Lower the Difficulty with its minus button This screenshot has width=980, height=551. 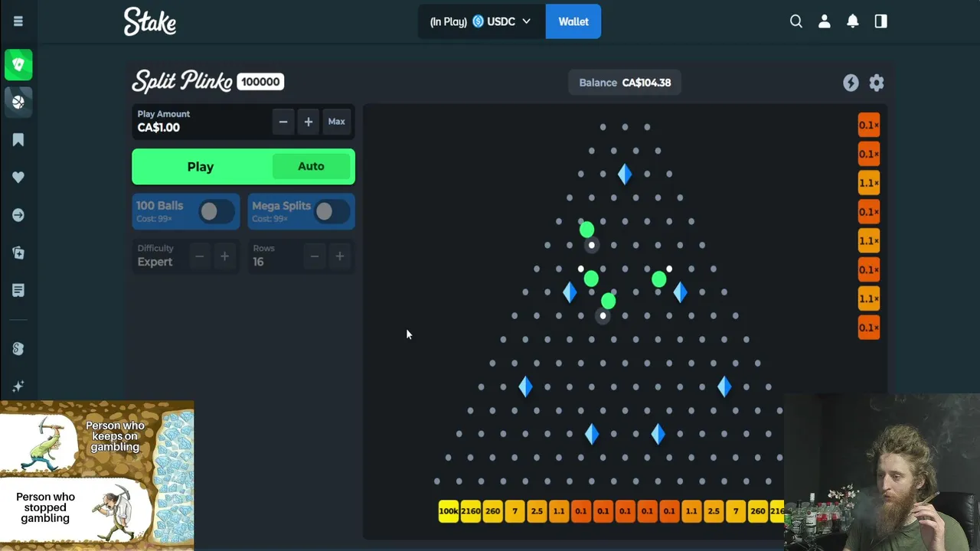tap(199, 256)
